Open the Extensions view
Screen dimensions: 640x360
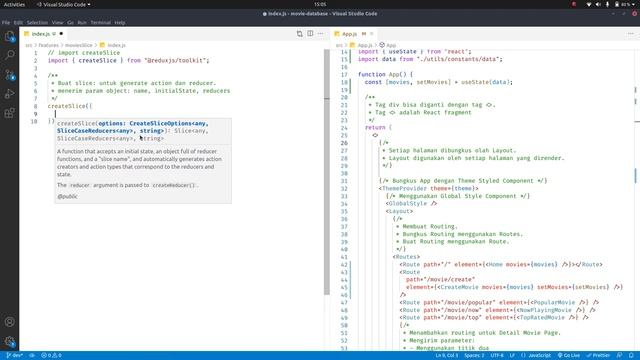pos(9,113)
